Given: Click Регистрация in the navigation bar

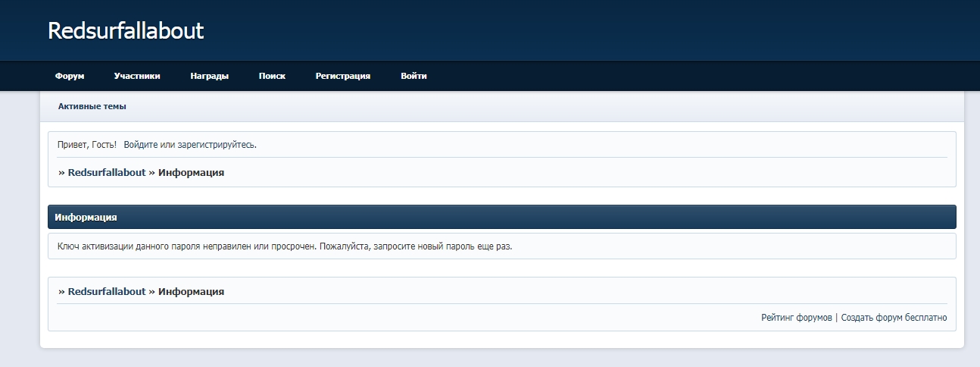Looking at the screenshot, I should pyautogui.click(x=343, y=76).
